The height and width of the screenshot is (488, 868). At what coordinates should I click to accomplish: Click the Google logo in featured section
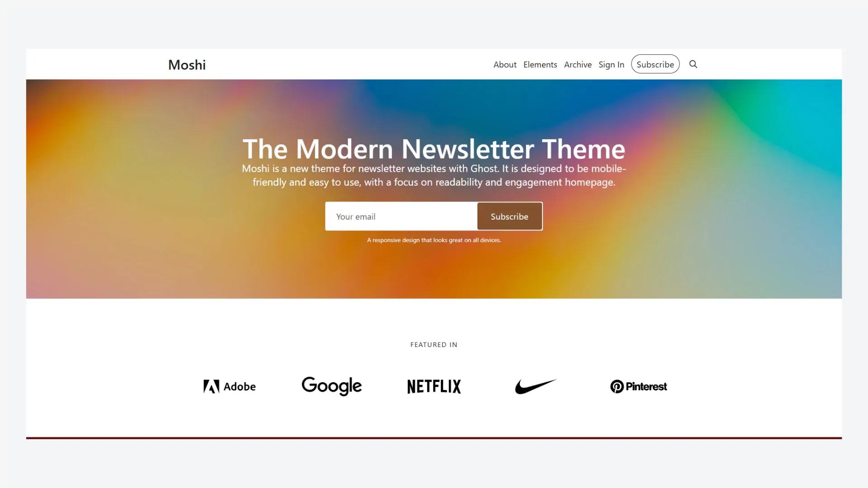(331, 386)
